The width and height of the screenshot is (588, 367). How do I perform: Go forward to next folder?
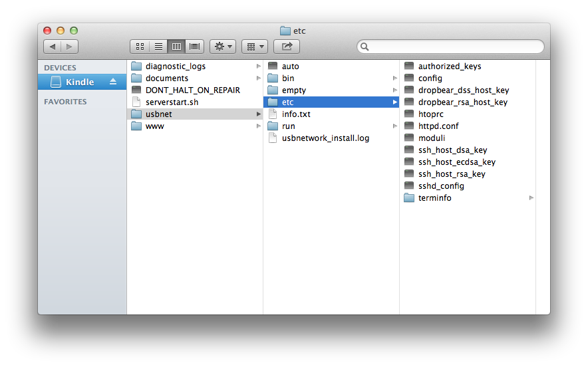[x=69, y=47]
